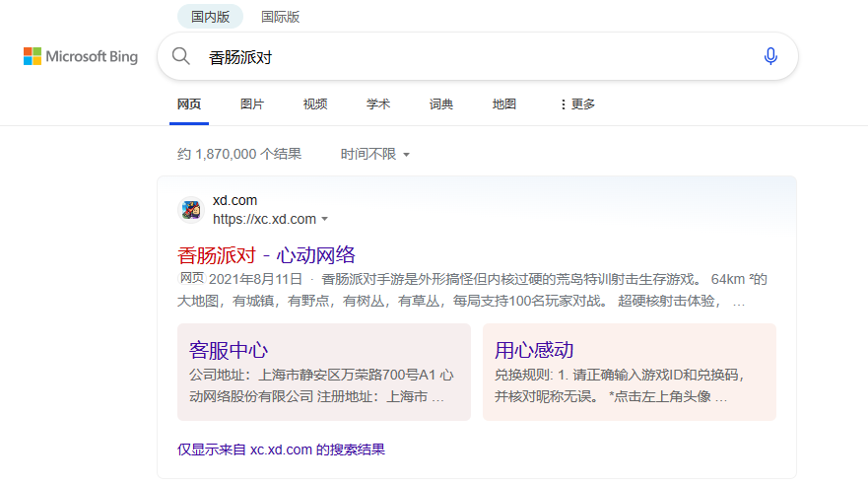
Task: Click 仅显示来自 xc.xd.com 的搜索结果 link
Action: pyautogui.click(x=281, y=449)
